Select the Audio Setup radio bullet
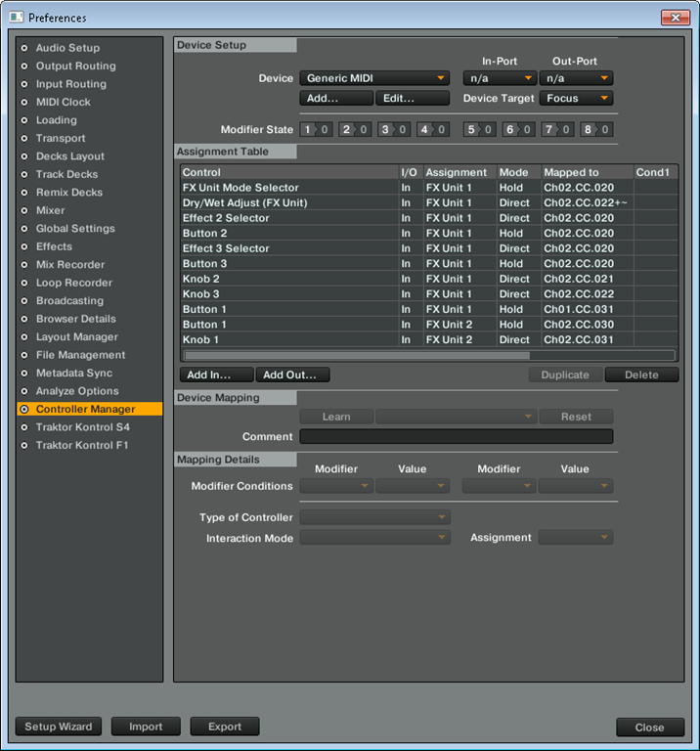The width and height of the screenshot is (700, 751). [24, 48]
